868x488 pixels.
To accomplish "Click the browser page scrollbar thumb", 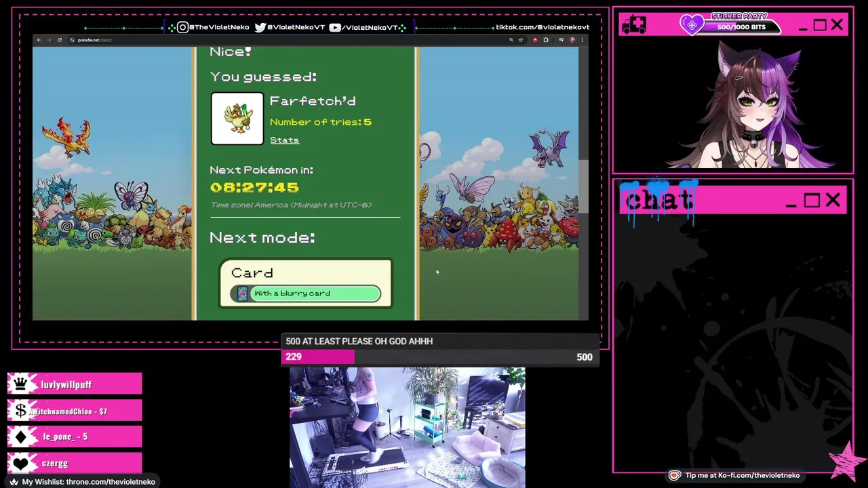I will click(583, 186).
